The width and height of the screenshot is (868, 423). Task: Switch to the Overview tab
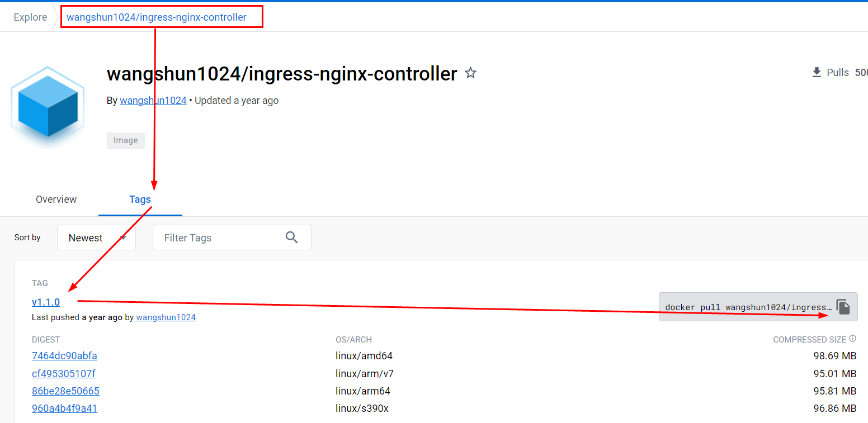pos(56,199)
